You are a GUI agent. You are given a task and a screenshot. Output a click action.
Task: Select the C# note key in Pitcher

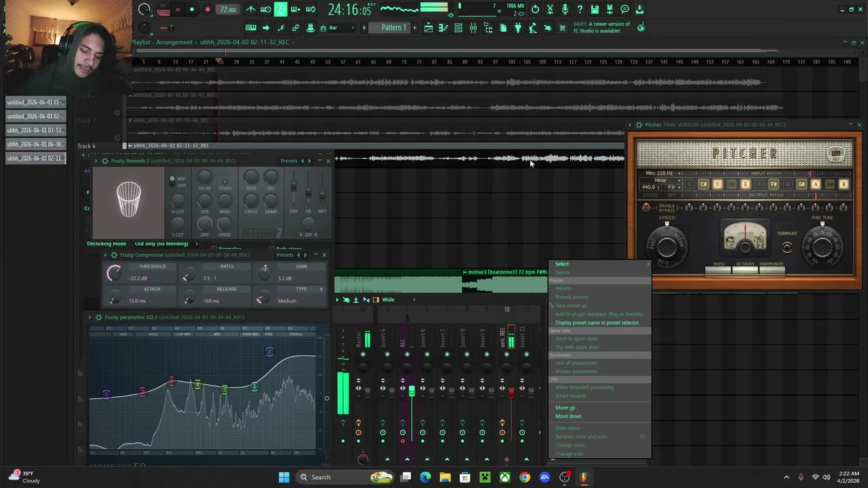pos(703,184)
